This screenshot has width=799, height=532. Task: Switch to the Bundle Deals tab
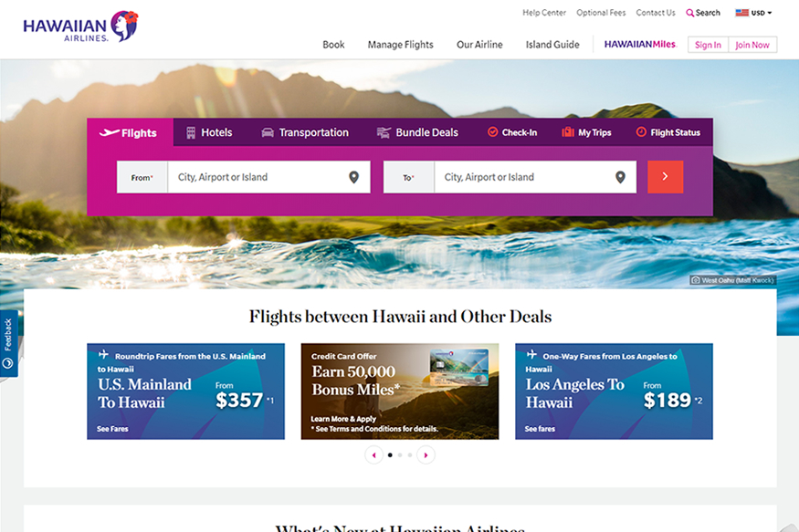(x=417, y=132)
